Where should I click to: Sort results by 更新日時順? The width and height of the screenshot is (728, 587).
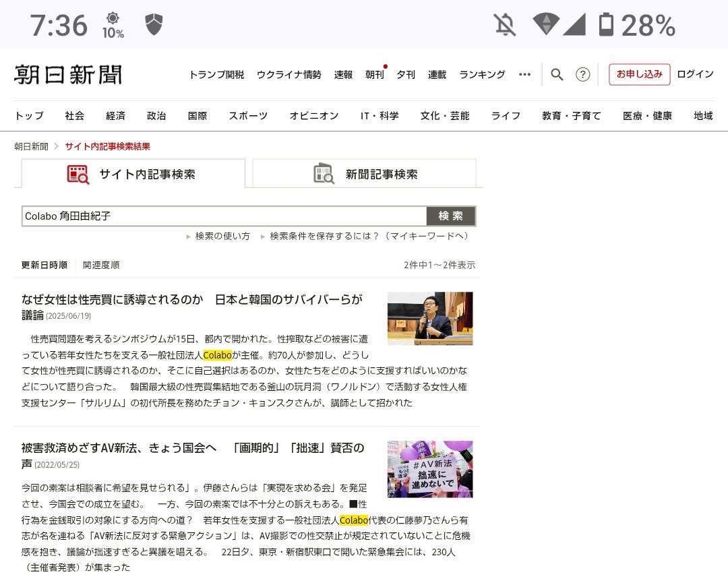[44, 265]
